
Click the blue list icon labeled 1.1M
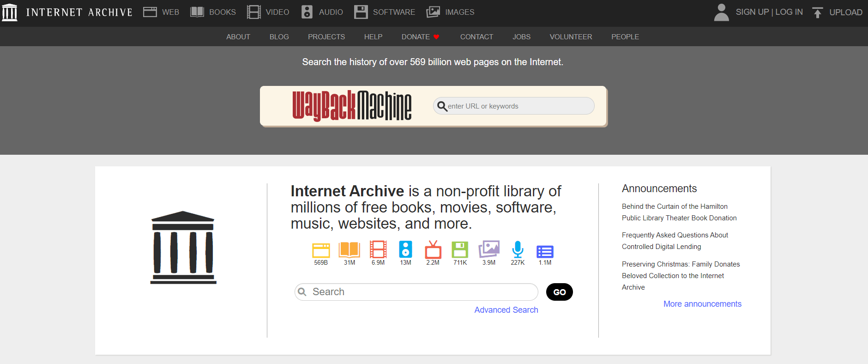[545, 252]
